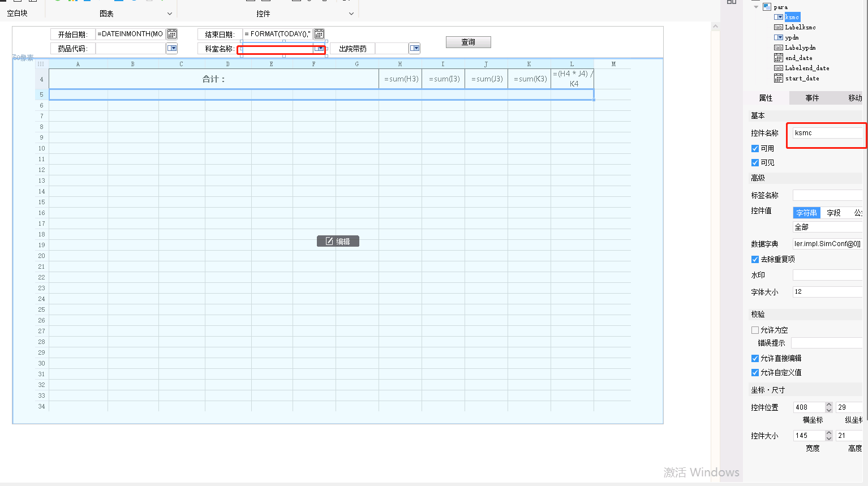The image size is (868, 486).
Task: Click the 控件名称 input field
Action: pyautogui.click(x=827, y=133)
